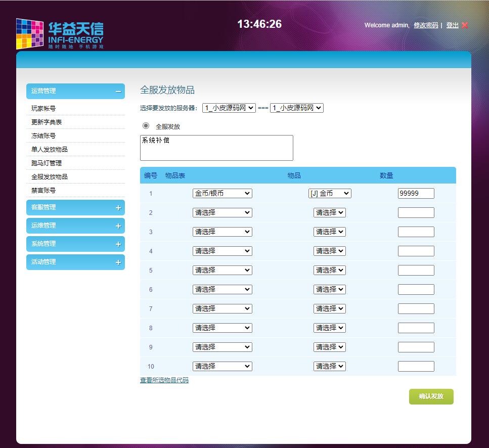Click the plus icon on 系统管理
The height and width of the screenshot is (448, 489).
tap(118, 244)
